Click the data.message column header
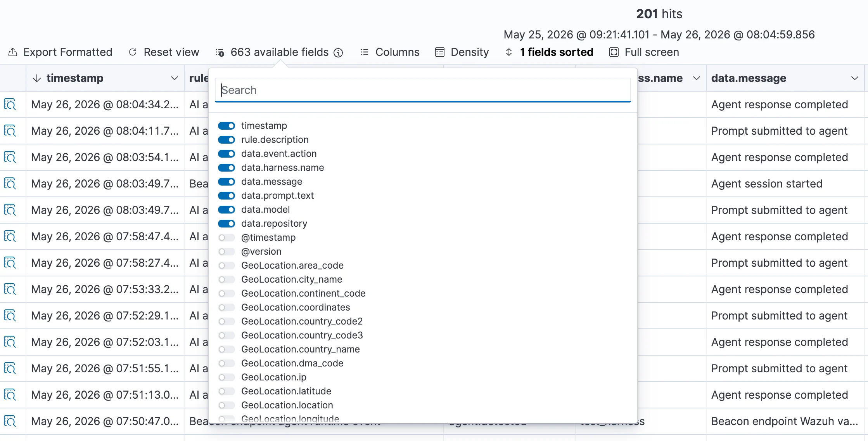The image size is (868, 441). pos(785,78)
